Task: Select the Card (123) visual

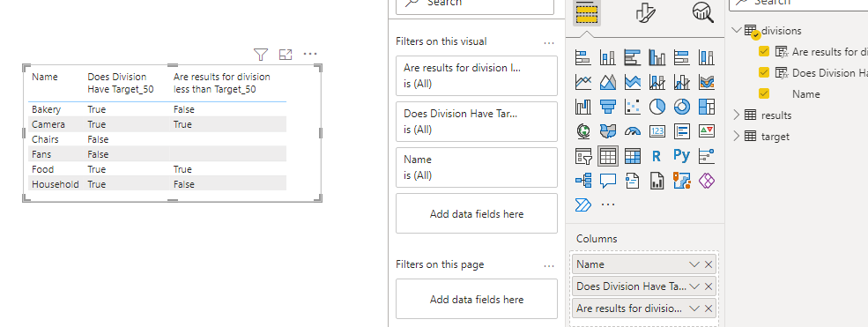Action: click(657, 131)
